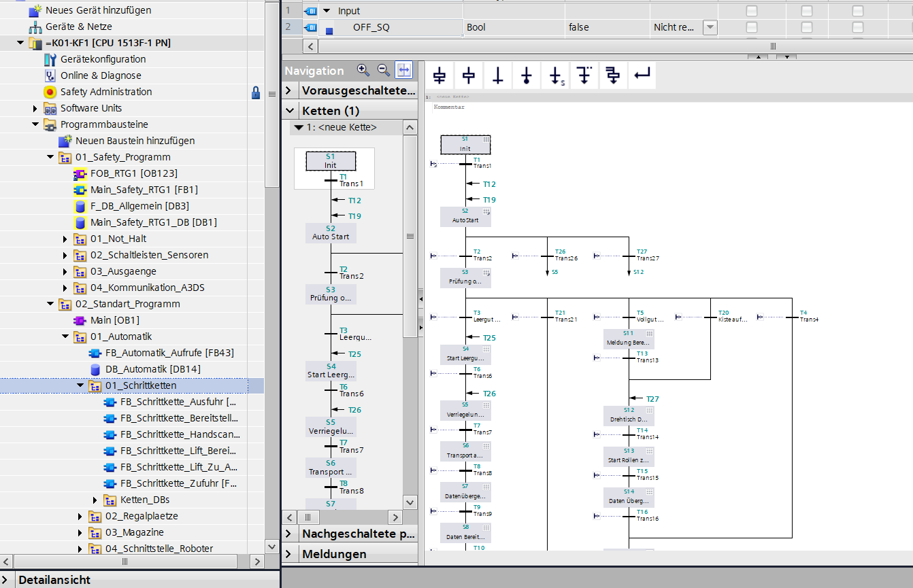Expand the Software Units folder

(35, 108)
